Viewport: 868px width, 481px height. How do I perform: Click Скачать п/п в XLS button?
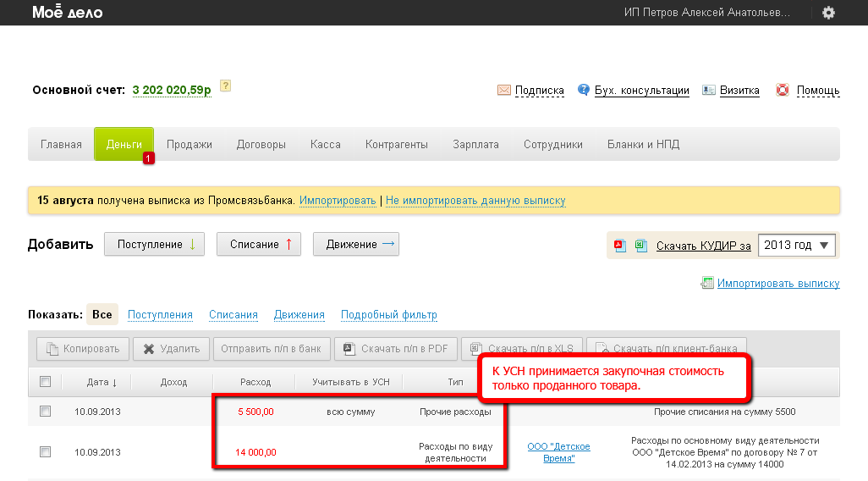pos(522,346)
